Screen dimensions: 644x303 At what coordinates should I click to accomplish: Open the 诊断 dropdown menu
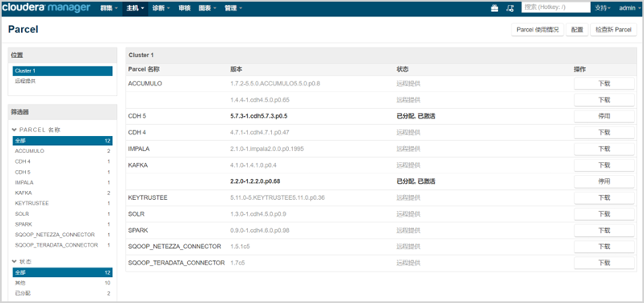pyautogui.click(x=161, y=8)
